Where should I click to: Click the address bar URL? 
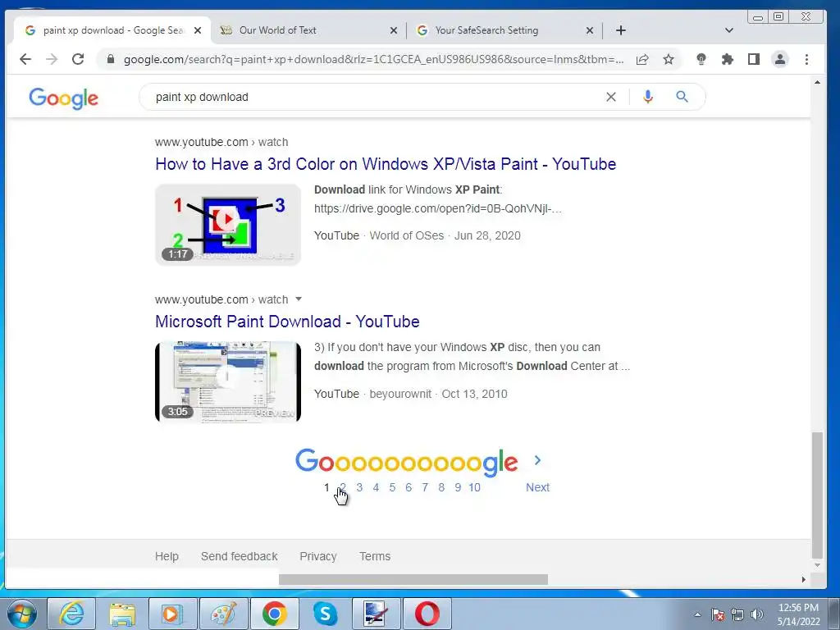(373, 59)
